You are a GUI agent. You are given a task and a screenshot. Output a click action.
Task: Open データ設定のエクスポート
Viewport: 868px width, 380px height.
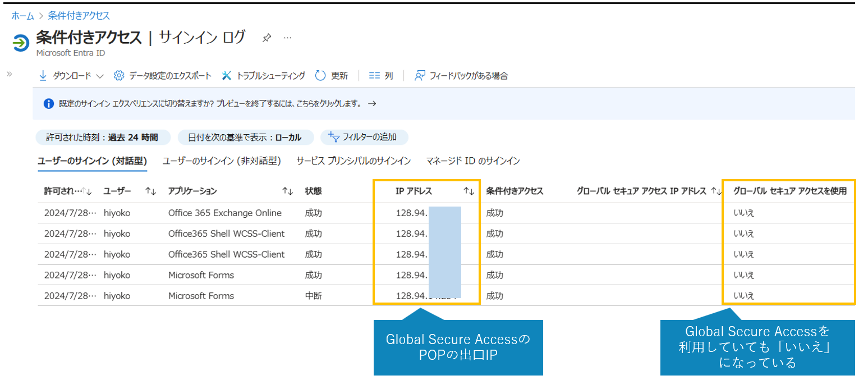pos(170,75)
